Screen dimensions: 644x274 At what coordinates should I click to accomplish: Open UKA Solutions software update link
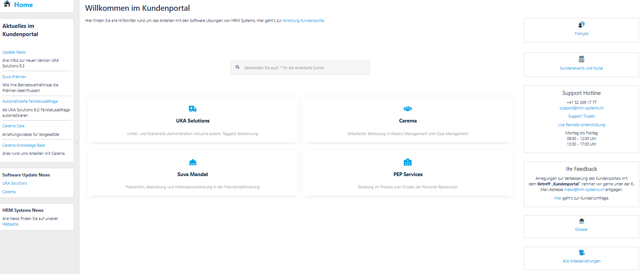tap(15, 183)
